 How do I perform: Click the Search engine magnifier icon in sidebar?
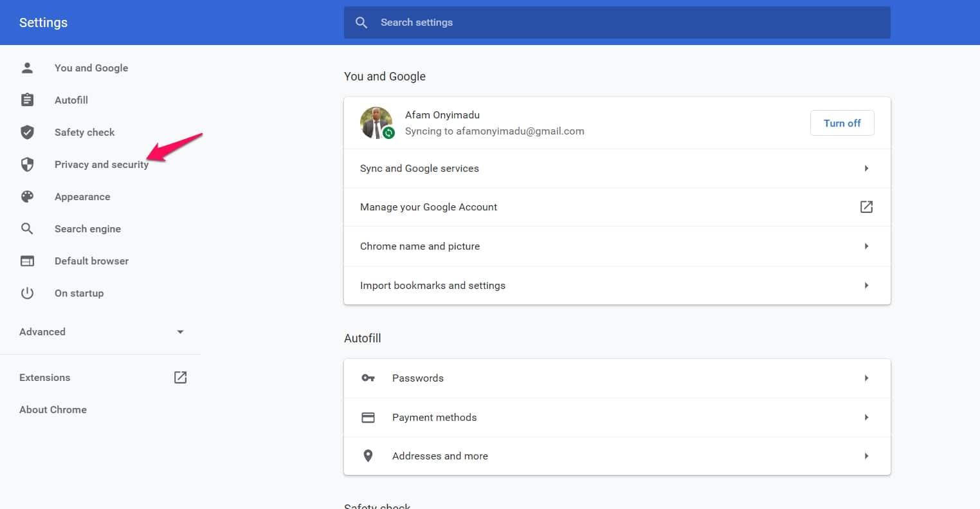click(27, 228)
